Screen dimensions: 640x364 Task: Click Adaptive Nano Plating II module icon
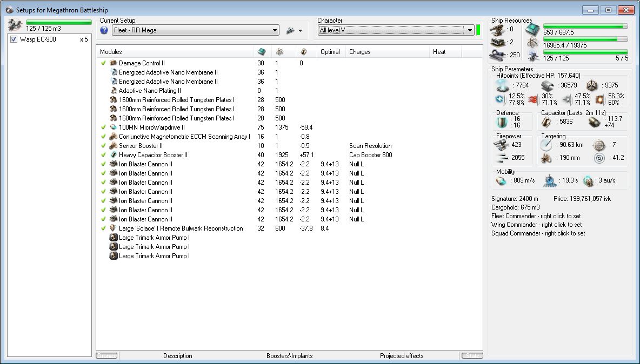pyautogui.click(x=114, y=91)
